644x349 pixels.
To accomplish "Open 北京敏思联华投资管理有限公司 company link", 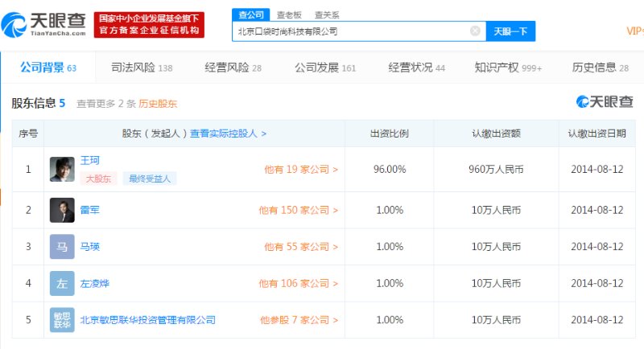I will coord(148,320).
